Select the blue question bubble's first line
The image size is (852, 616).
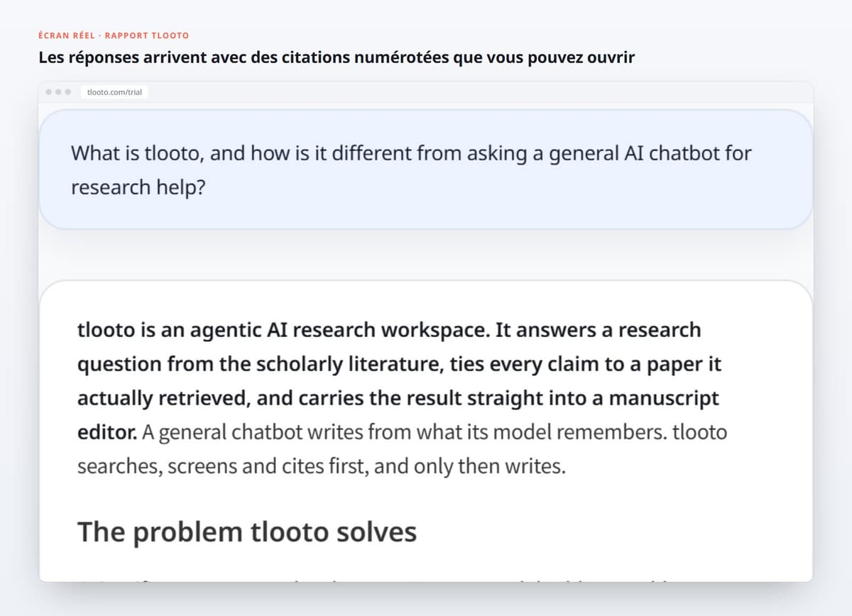[x=411, y=153]
